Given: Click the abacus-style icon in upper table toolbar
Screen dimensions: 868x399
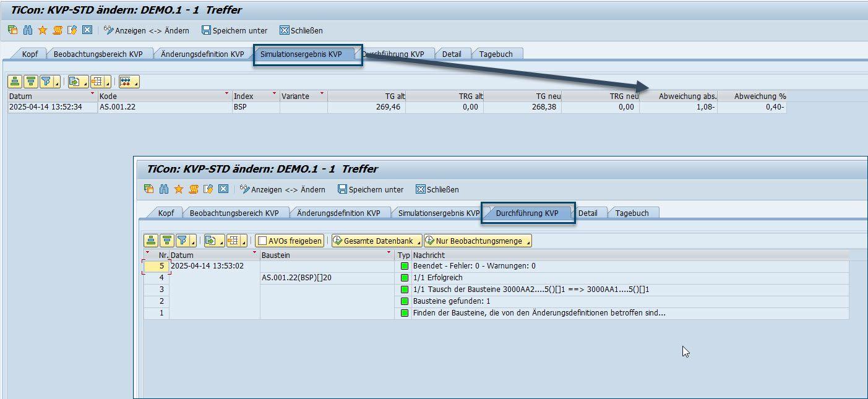Looking at the screenshot, I should click(x=126, y=82).
